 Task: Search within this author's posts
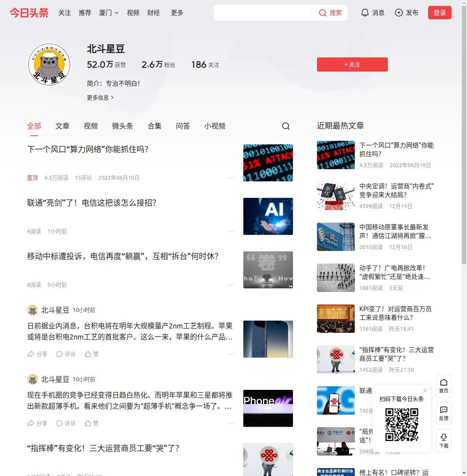coord(286,126)
